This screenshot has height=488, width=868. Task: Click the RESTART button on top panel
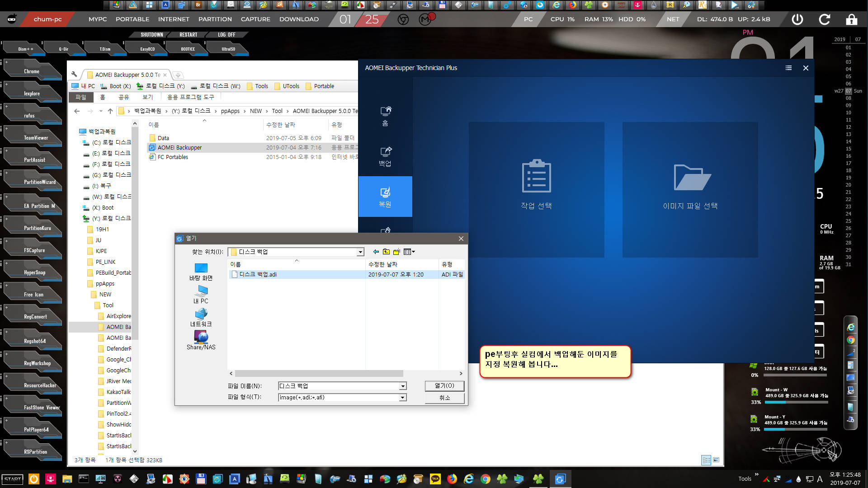(188, 35)
